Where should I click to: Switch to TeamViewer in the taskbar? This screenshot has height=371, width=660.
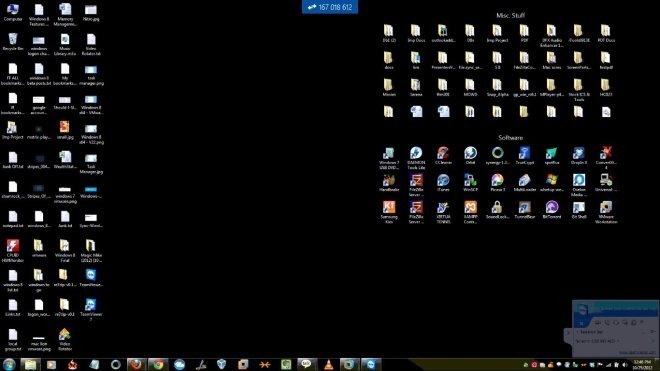(370, 365)
